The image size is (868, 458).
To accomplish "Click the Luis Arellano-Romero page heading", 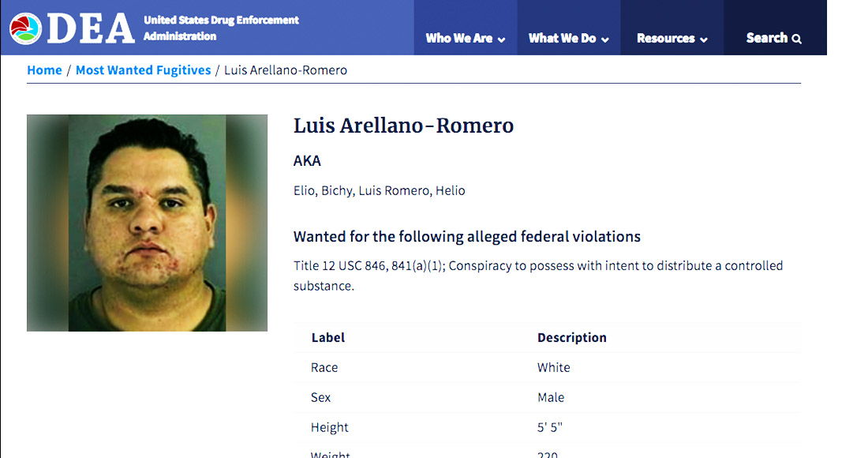I will 403,126.
